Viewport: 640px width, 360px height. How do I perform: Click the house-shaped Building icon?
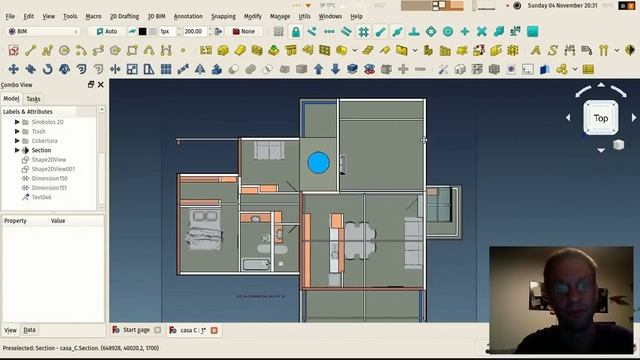click(x=223, y=50)
